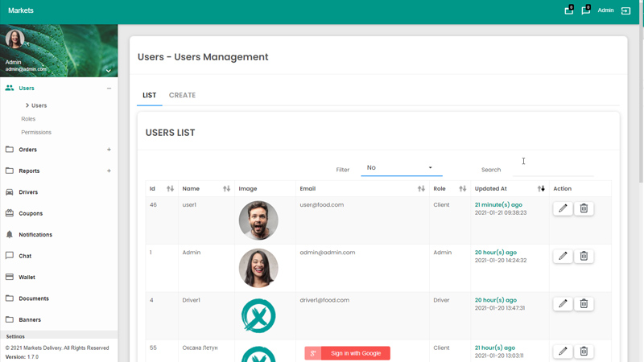Image resolution: width=644 pixels, height=362 pixels.
Task: Click the Chat label in sidebar
Action: click(25, 256)
